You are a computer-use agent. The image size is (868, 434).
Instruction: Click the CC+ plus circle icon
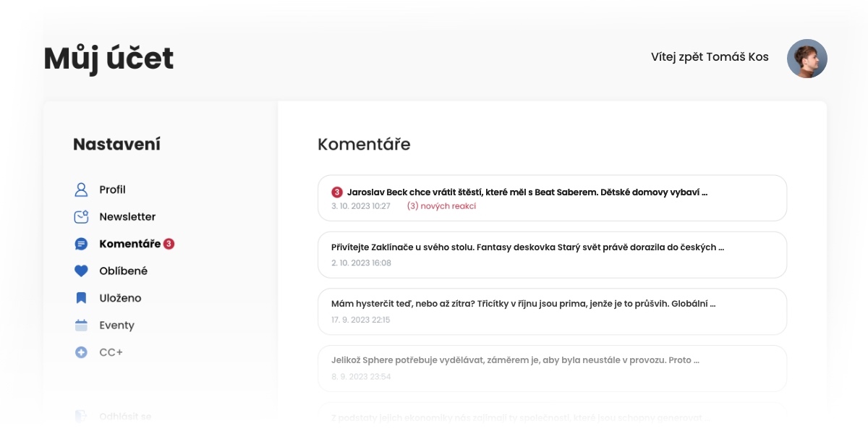tap(81, 352)
